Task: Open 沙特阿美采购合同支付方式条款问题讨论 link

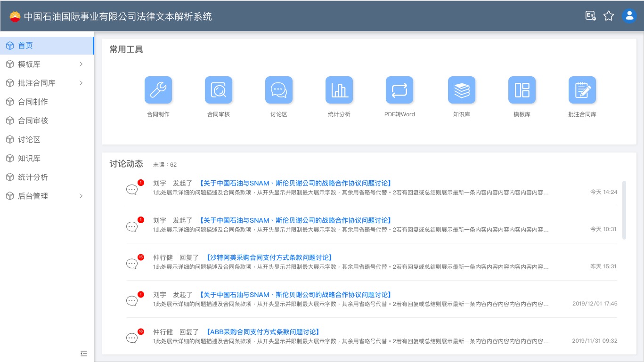Action: [270, 257]
